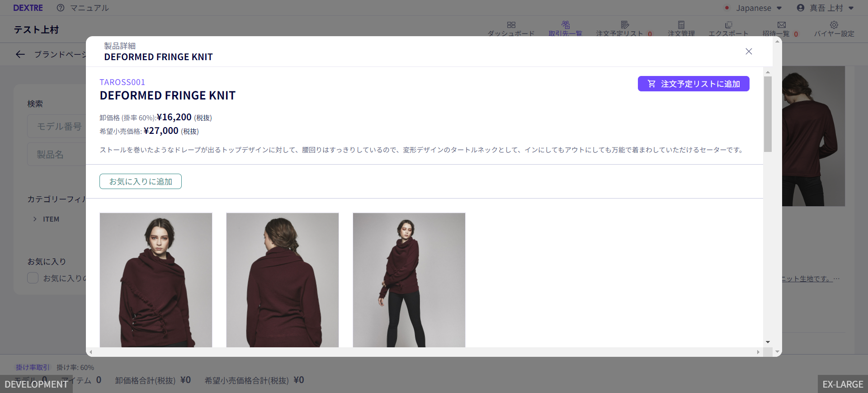The image size is (868, 393).
Task: Click the manual question mark icon
Action: pyautogui.click(x=61, y=8)
